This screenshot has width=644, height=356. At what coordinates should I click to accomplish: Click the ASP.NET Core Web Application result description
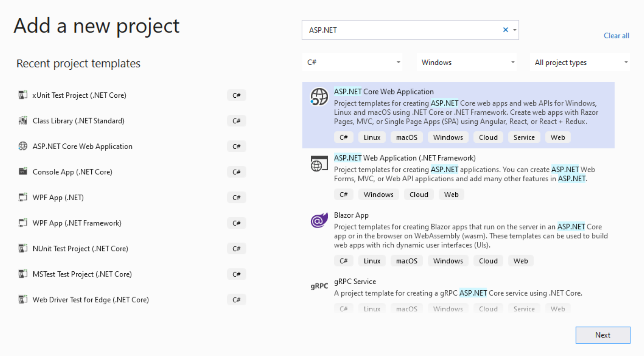pos(466,112)
